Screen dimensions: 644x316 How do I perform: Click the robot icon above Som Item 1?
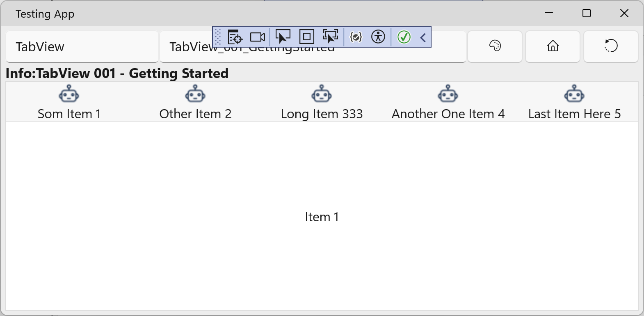(69, 94)
